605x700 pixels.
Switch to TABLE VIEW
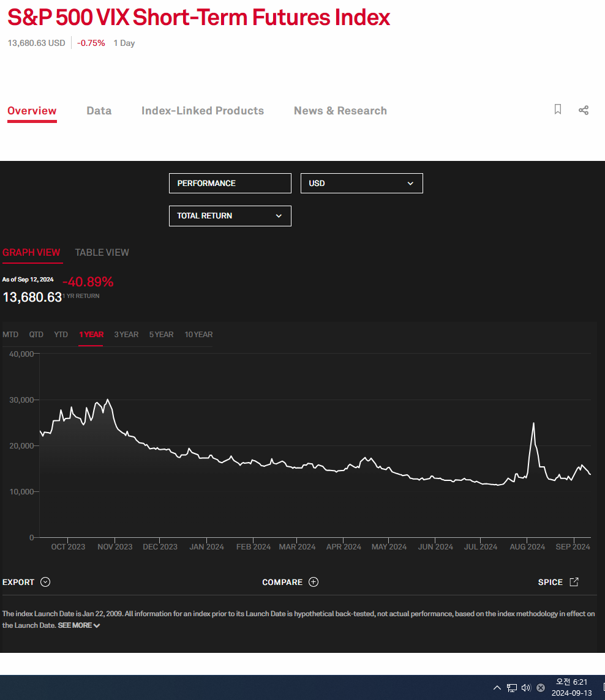[102, 253]
